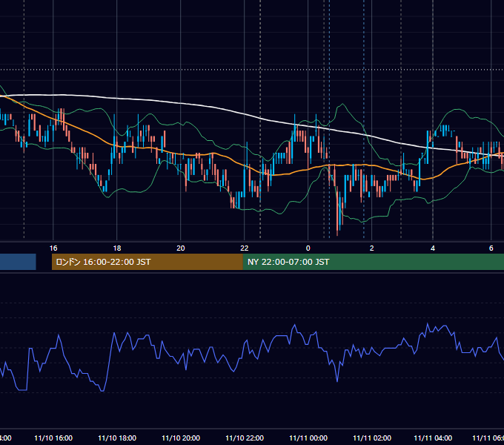Viewport: 504px width, 445px height.
Task: Click hour label 2 under price chart
Action: (371, 248)
